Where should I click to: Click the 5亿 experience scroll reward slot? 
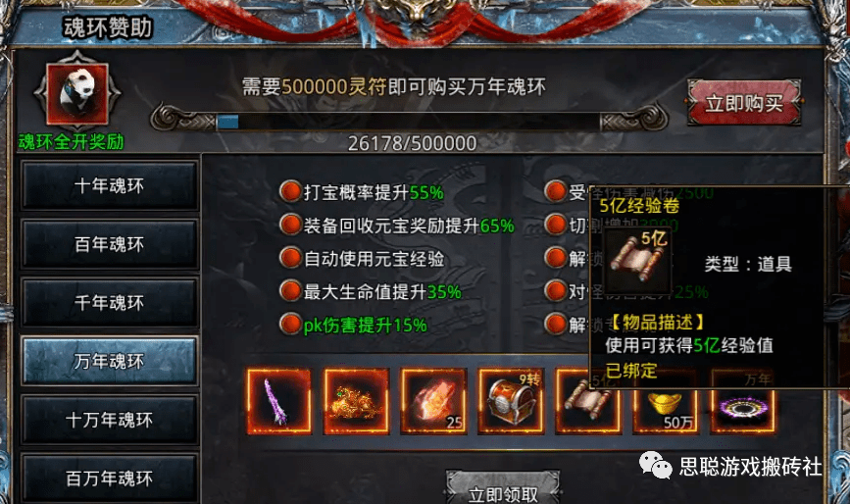pyautogui.click(x=588, y=402)
